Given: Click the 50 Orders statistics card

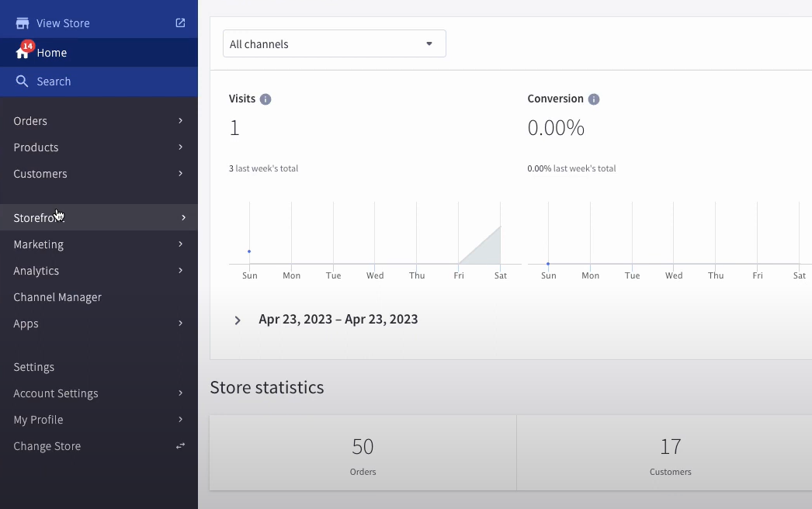Looking at the screenshot, I should [363, 452].
